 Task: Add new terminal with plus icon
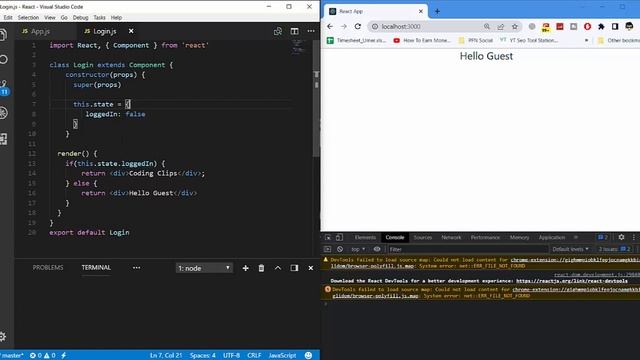[245, 268]
